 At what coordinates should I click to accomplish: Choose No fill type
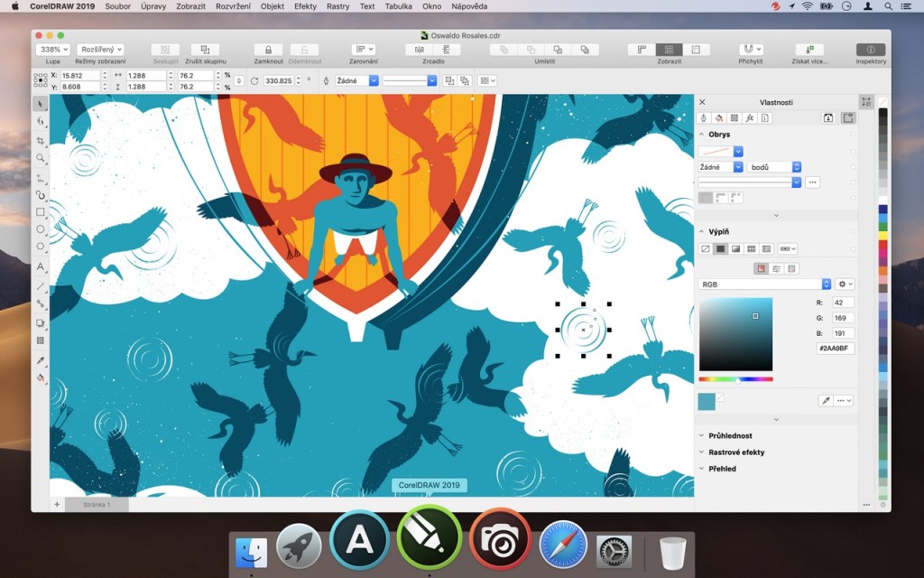click(x=705, y=249)
